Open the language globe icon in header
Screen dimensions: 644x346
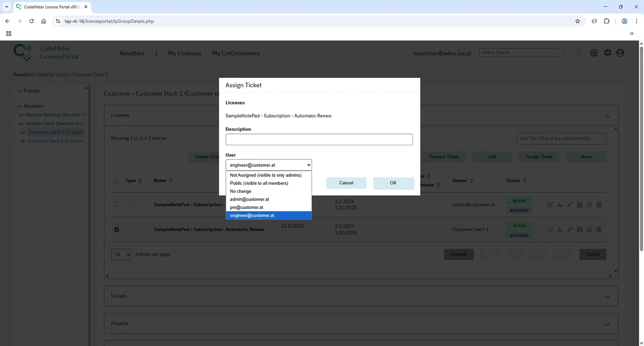tap(594, 53)
